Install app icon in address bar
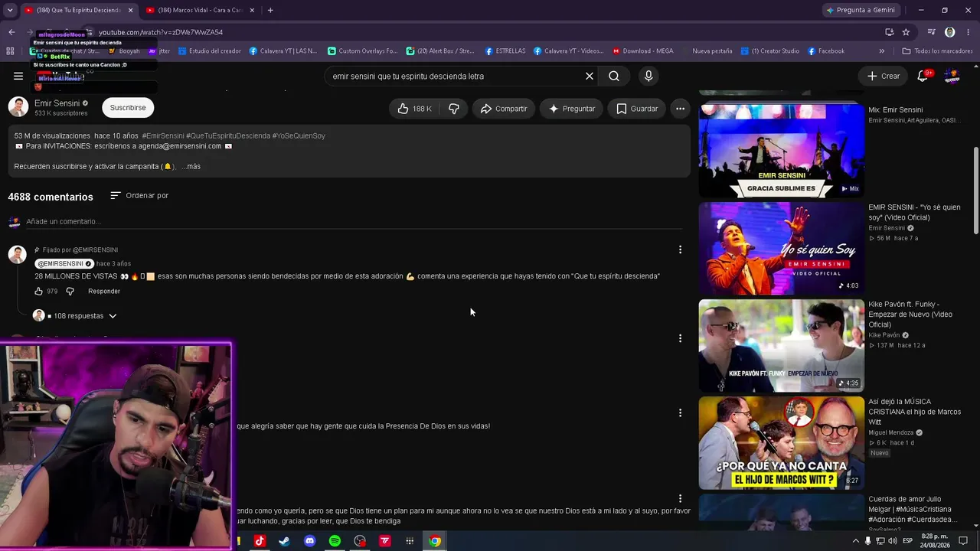This screenshot has height=551, width=980. [889, 32]
